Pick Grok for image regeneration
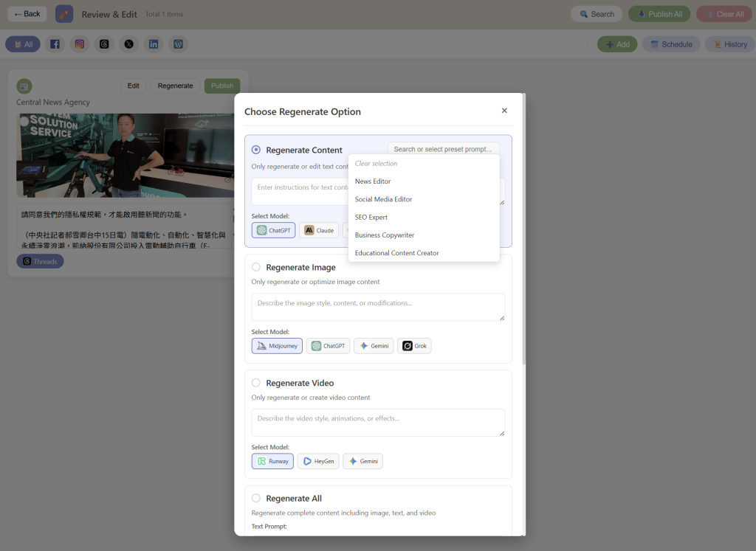The height and width of the screenshot is (551, 756). [414, 346]
